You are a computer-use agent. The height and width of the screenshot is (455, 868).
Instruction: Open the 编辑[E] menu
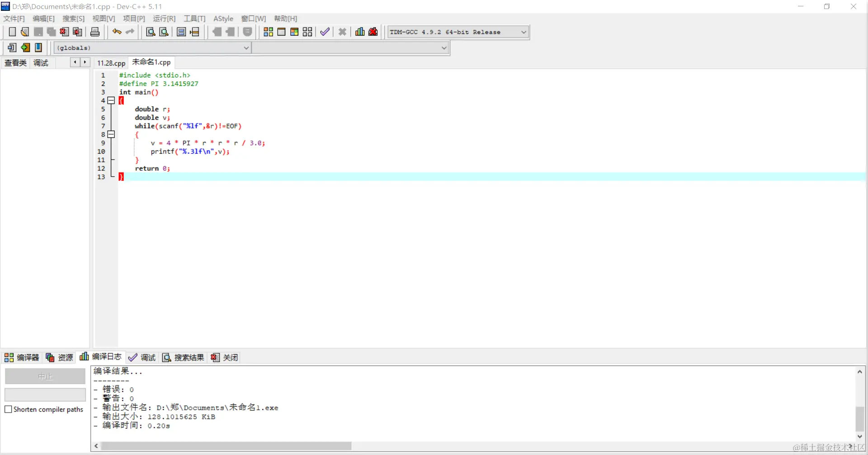click(43, 19)
